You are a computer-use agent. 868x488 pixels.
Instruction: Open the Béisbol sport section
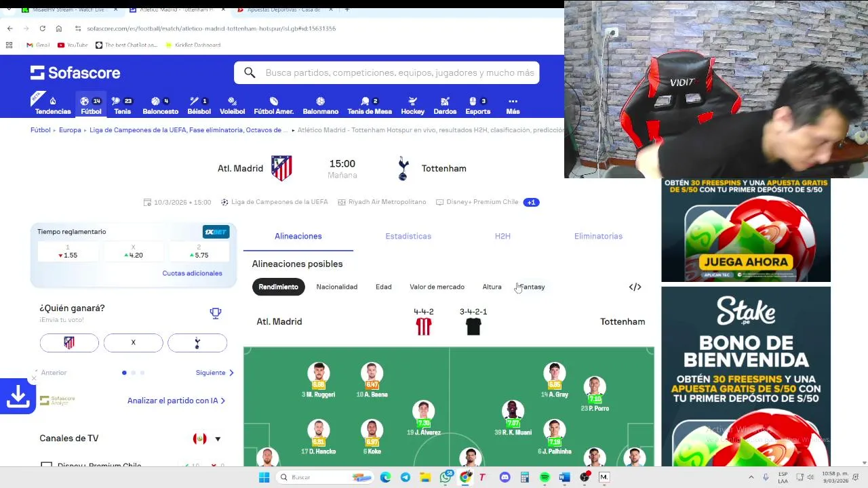click(x=199, y=106)
